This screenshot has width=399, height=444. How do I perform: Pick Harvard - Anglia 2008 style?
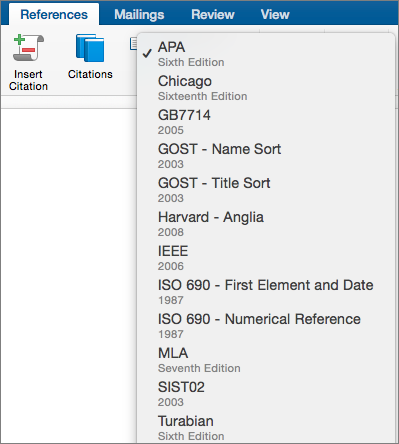[266, 224]
